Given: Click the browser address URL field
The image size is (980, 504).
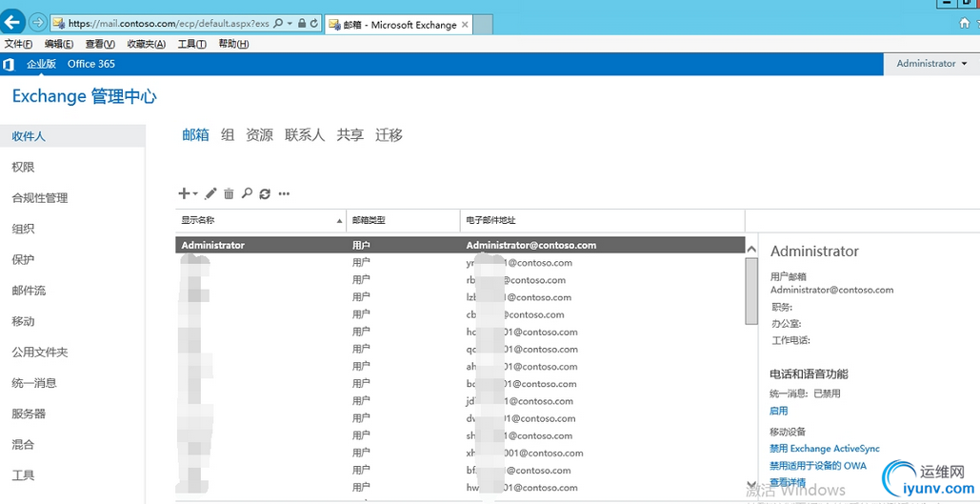Looking at the screenshot, I should [x=169, y=23].
